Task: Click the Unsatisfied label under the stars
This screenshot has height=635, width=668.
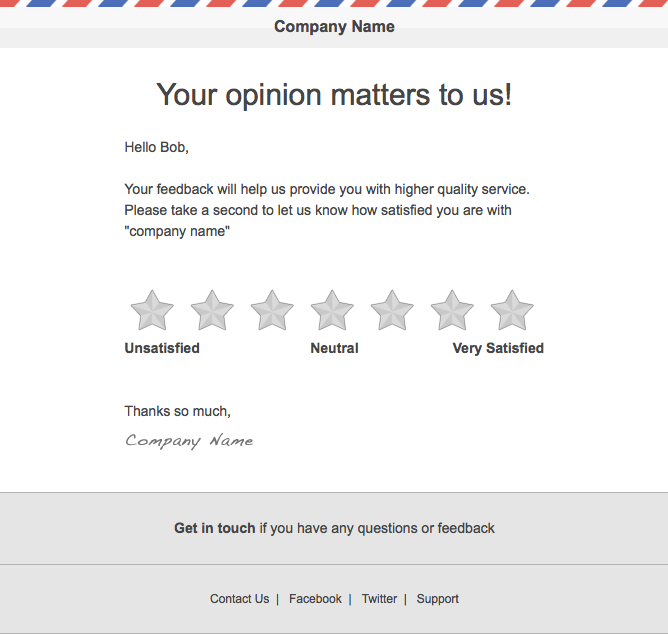Action: coord(162,348)
